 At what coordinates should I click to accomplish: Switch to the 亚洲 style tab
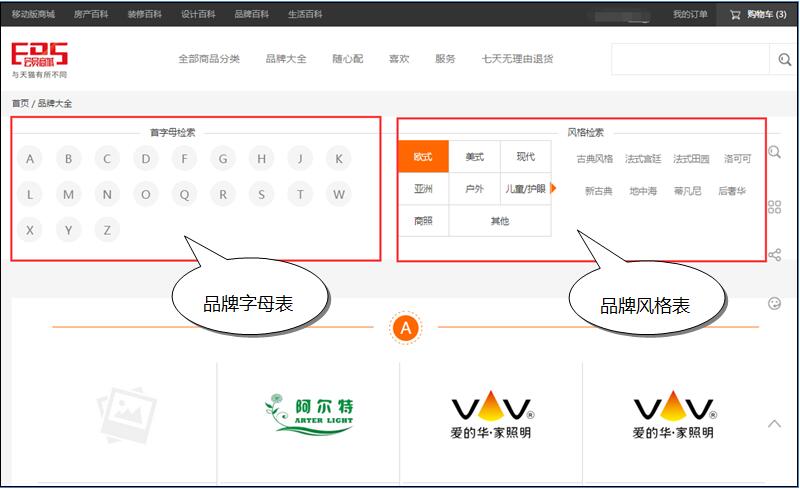[423, 189]
